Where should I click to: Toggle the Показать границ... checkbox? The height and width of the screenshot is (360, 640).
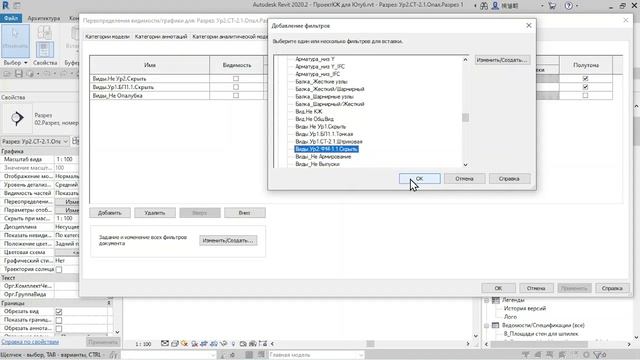pyautogui.click(x=59, y=320)
